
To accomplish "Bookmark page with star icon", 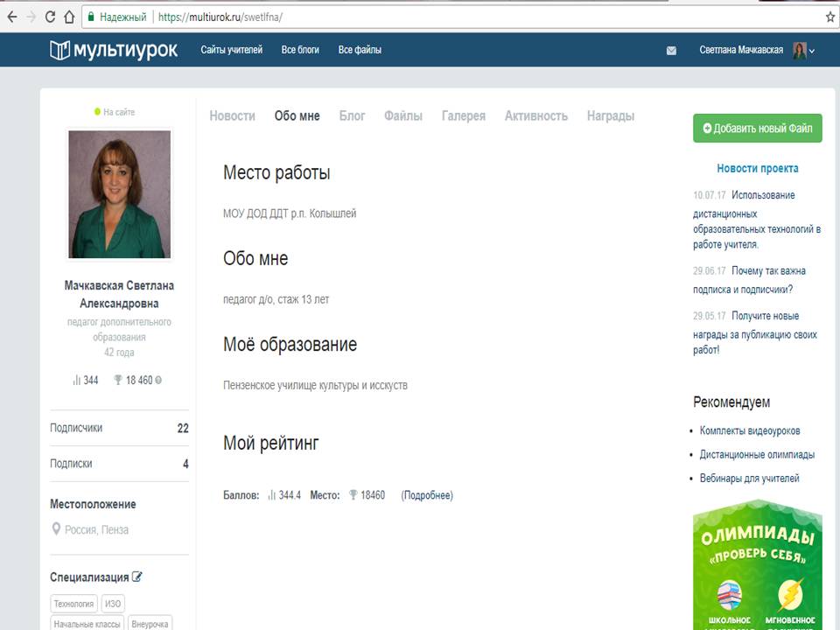I will click(x=829, y=17).
